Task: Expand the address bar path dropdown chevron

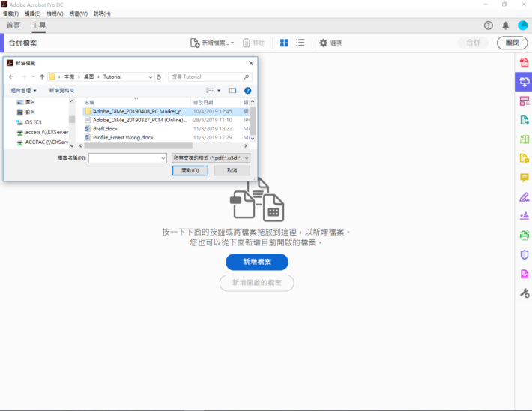Action: 151,77
